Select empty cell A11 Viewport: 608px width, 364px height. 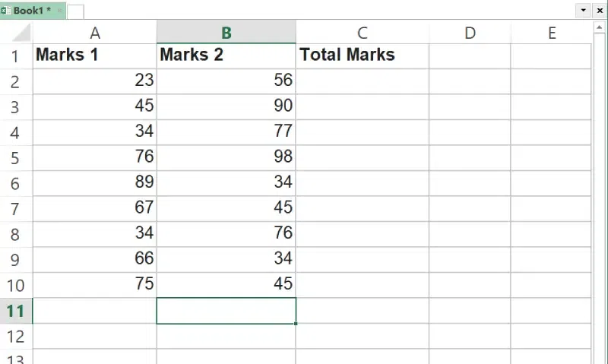95,311
